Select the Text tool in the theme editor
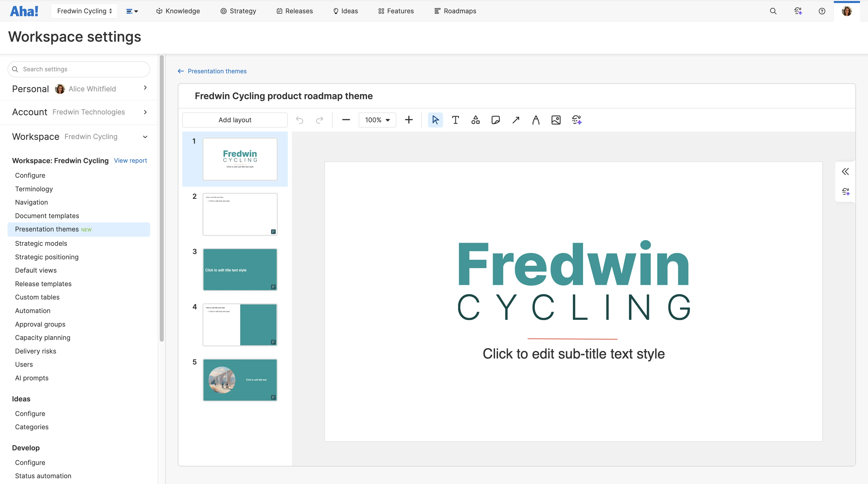868x484 pixels. [455, 119]
